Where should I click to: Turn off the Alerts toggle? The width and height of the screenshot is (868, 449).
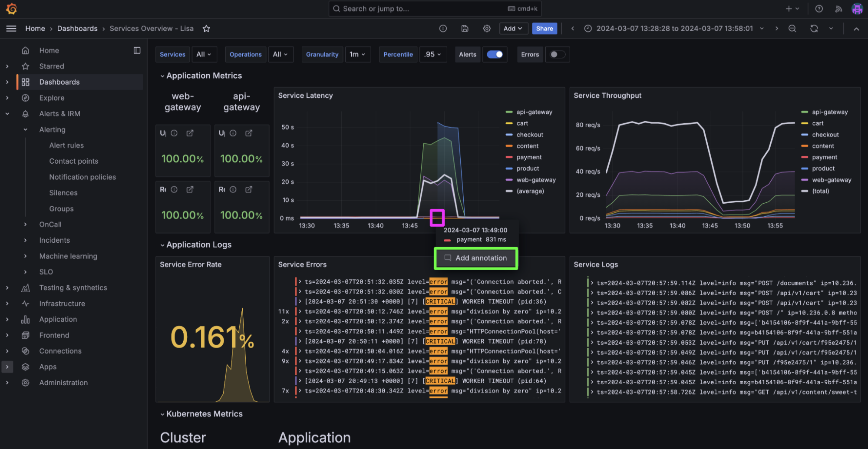[x=495, y=54]
